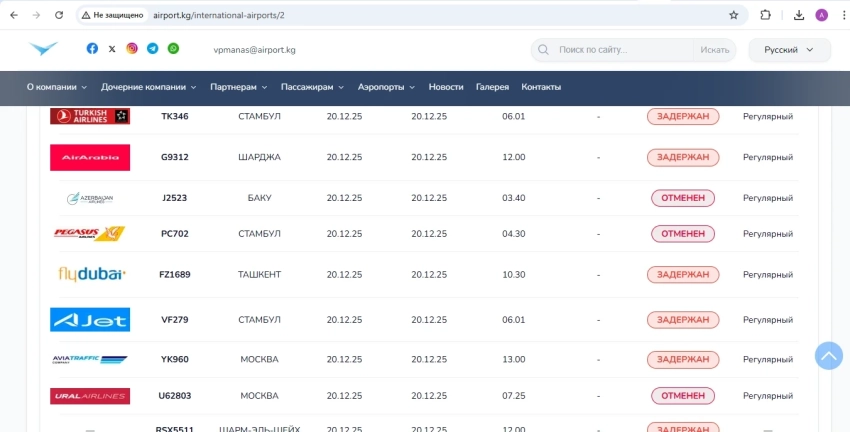Screen dimensions: 850x432
Task: Open the airport's Facebook page icon
Action: (92, 49)
